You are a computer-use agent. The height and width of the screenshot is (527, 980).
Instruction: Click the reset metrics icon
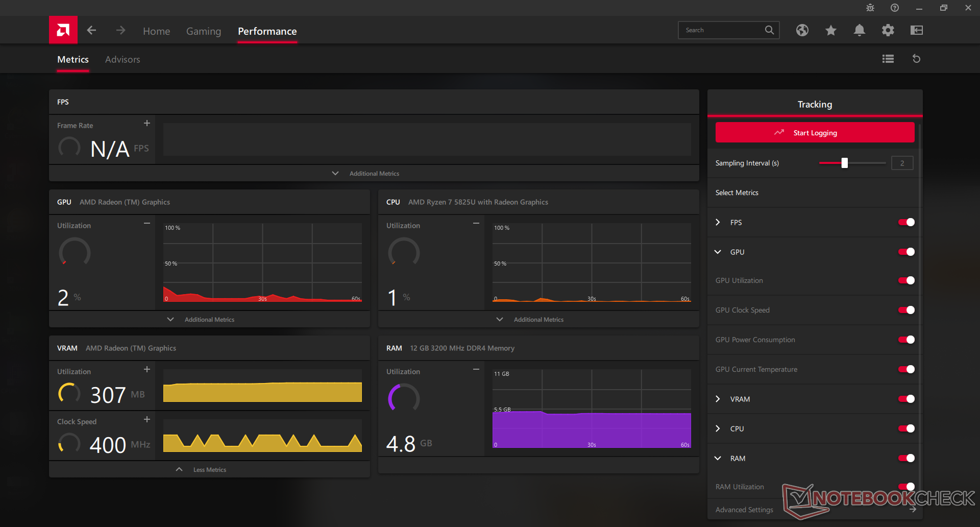[916, 59]
